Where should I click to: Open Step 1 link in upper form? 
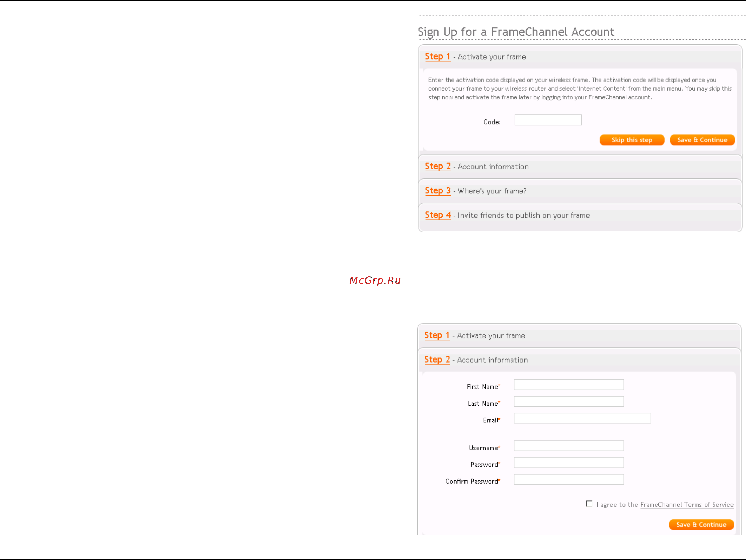438,56
